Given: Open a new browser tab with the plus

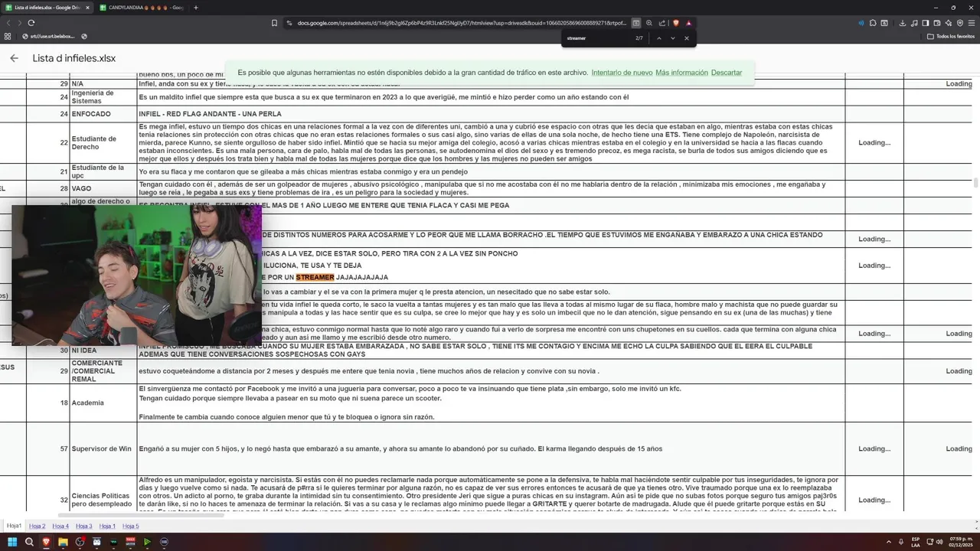Looking at the screenshot, I should [x=196, y=8].
